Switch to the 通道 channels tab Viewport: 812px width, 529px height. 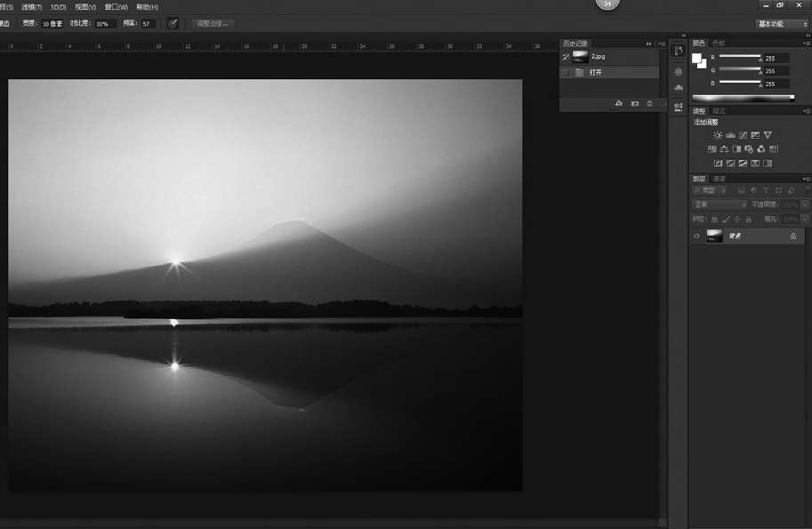tap(719, 179)
